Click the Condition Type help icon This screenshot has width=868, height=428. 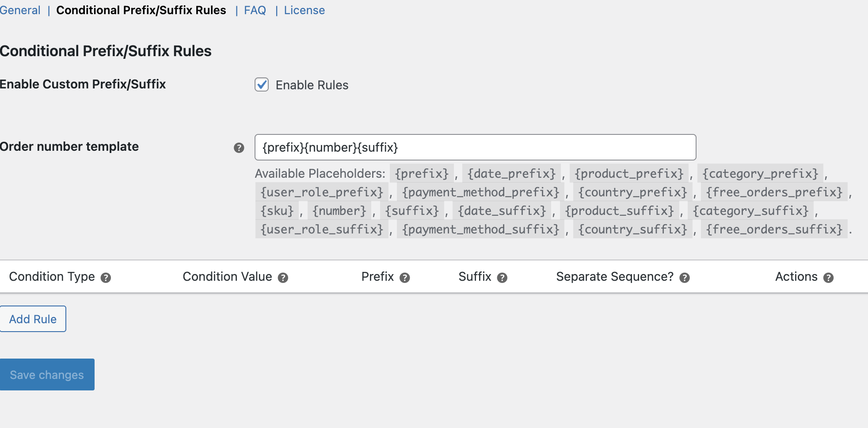[x=106, y=278]
